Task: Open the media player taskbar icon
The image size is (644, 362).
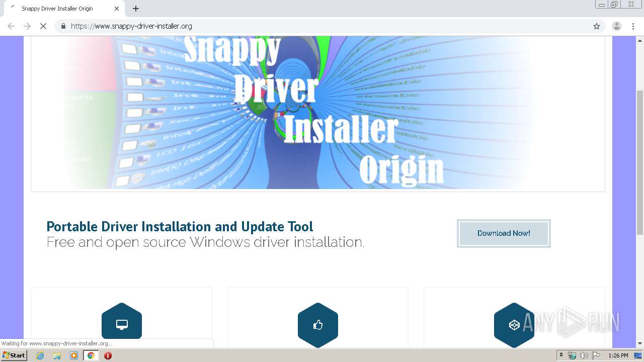Action: 74,355
